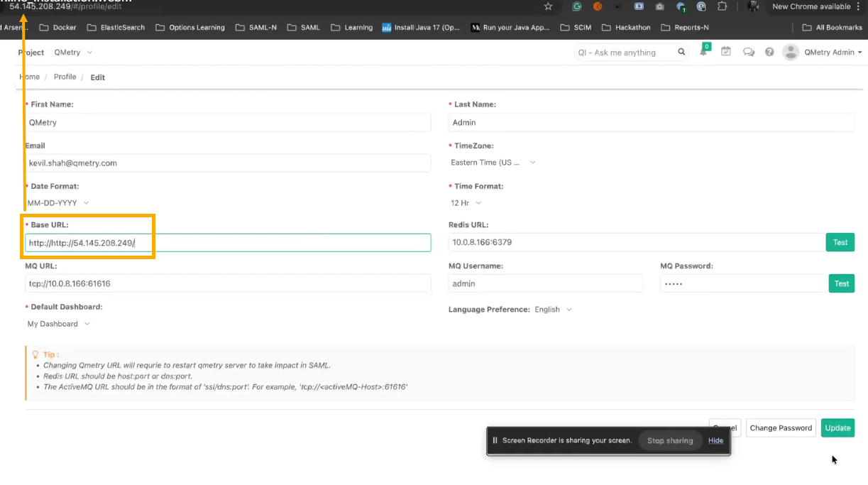The height and width of the screenshot is (485, 868).
Task: Open the globe extension with badge 1
Action: pyautogui.click(x=681, y=7)
